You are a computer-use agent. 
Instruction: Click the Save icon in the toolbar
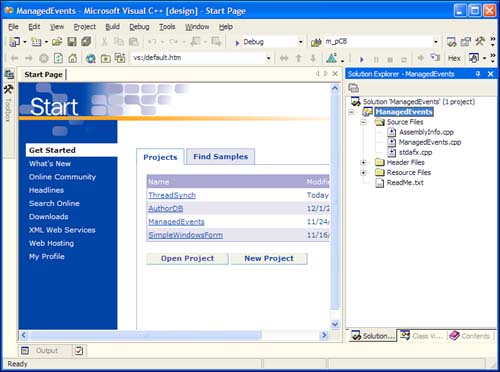[x=72, y=42]
